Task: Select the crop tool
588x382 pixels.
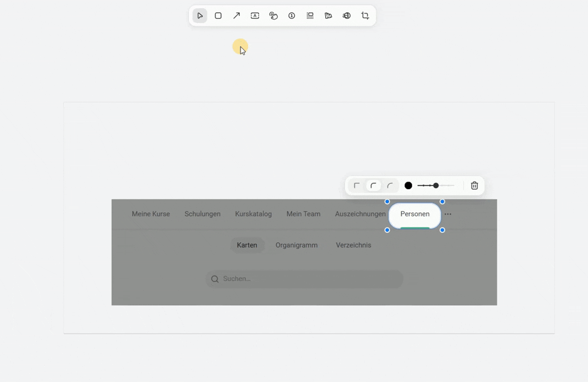Action: [365, 16]
